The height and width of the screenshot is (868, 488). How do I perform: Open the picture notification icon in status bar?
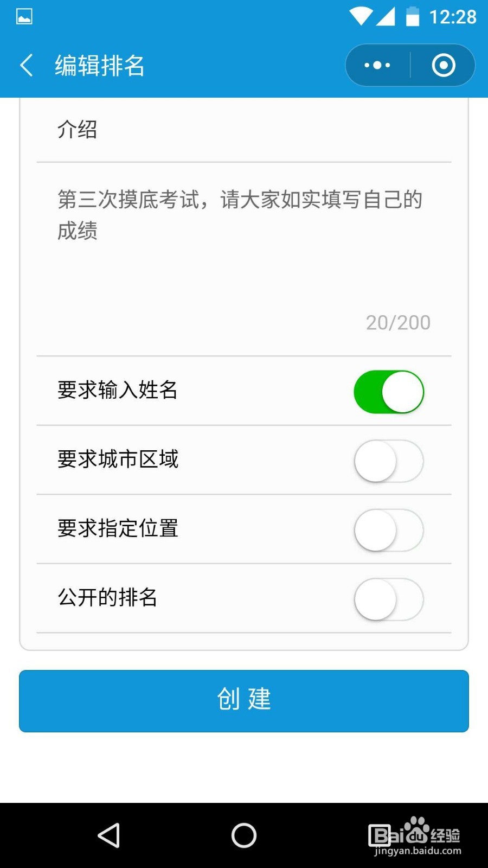24,16
